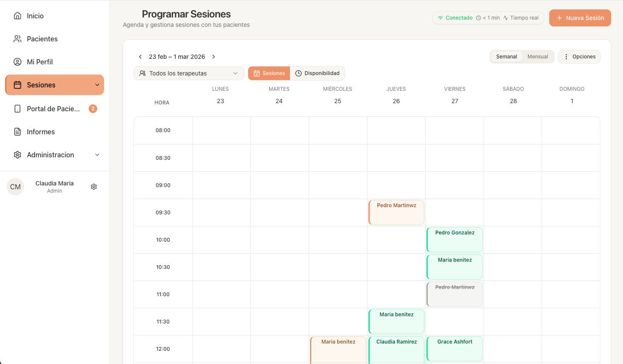Open the Opciones menu
This screenshot has width=623, height=364.
click(579, 57)
